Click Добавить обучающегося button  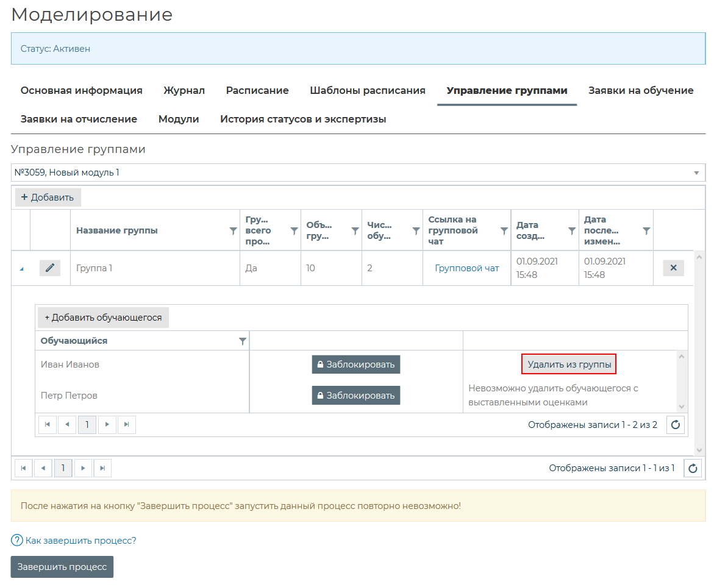tap(103, 318)
